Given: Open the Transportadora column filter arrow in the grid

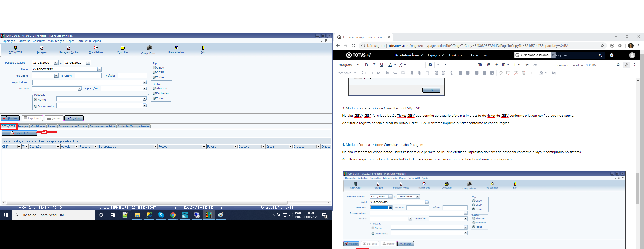Looking at the screenshot, I should coord(155,147).
